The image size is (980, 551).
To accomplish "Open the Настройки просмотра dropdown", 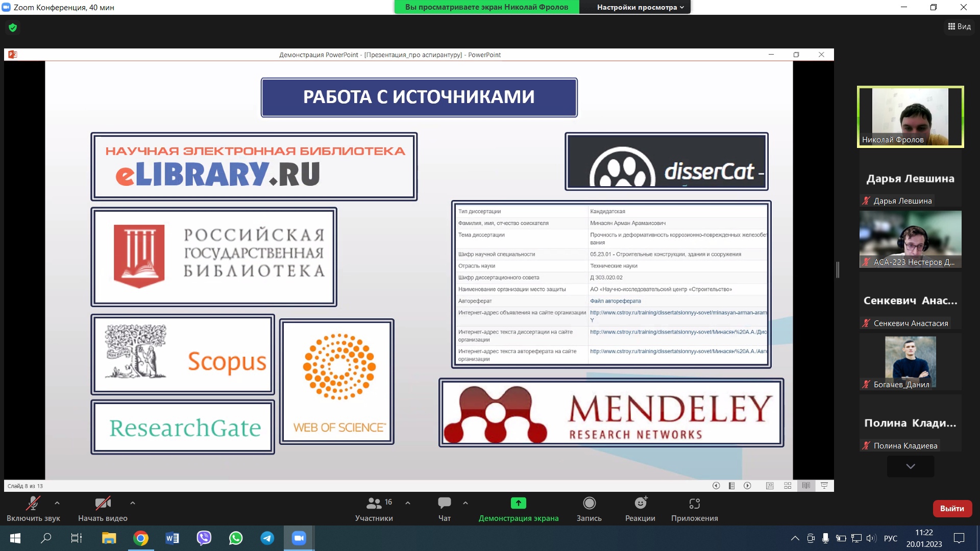I will [x=640, y=7].
